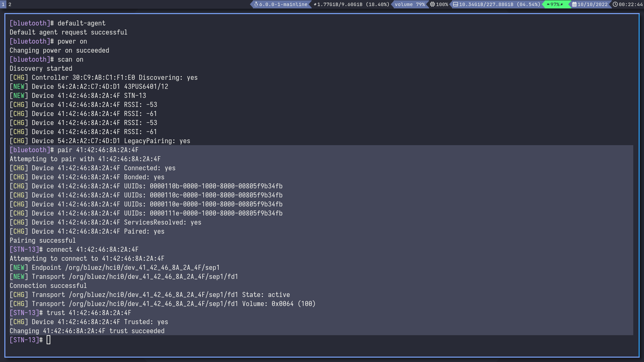Click the 00:22:44 time display

631,4
